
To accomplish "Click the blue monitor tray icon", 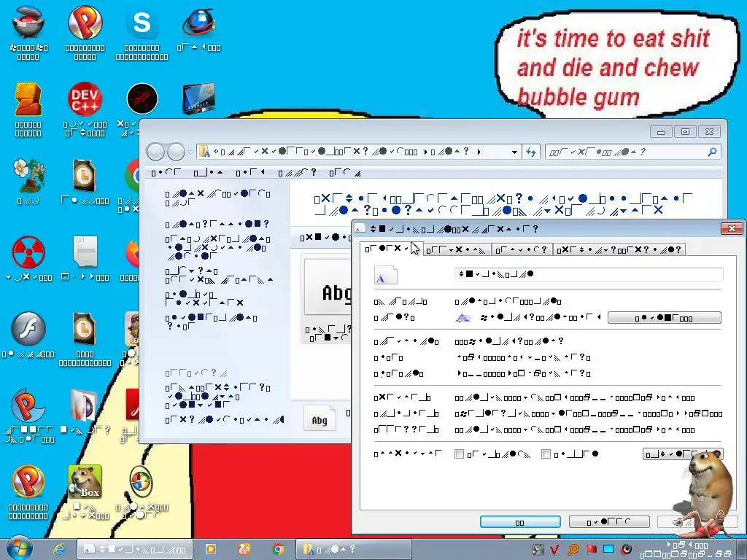I will (608, 549).
